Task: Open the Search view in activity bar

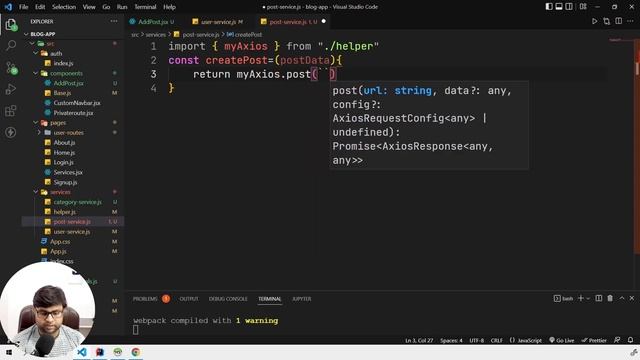Action: point(11,45)
